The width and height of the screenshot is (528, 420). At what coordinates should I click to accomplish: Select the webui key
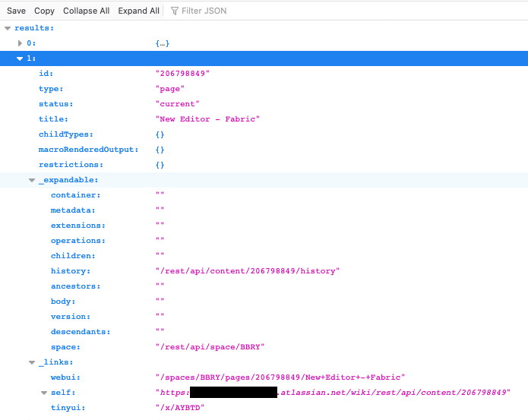(x=65, y=377)
